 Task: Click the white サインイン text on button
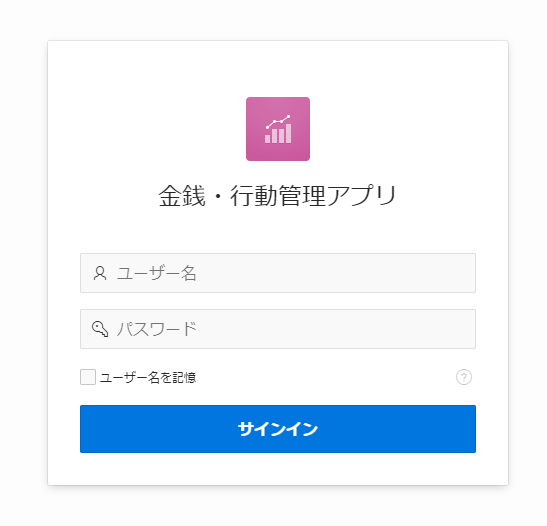click(x=278, y=429)
